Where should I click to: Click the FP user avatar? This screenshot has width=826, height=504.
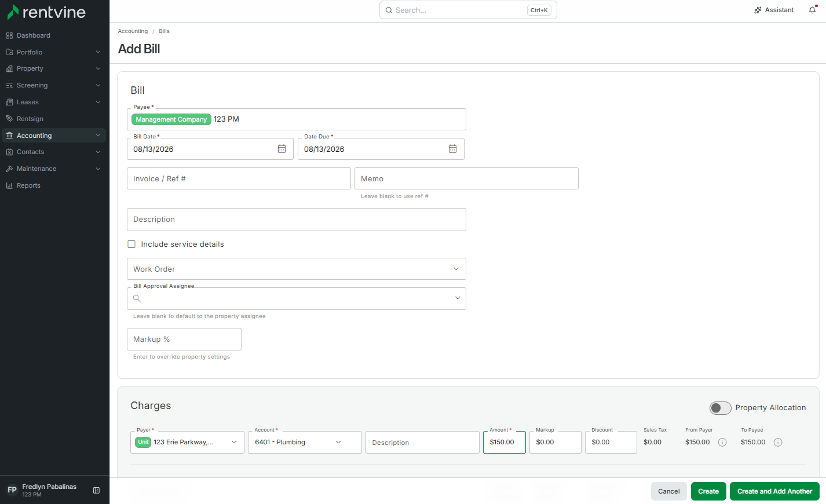[12, 490]
